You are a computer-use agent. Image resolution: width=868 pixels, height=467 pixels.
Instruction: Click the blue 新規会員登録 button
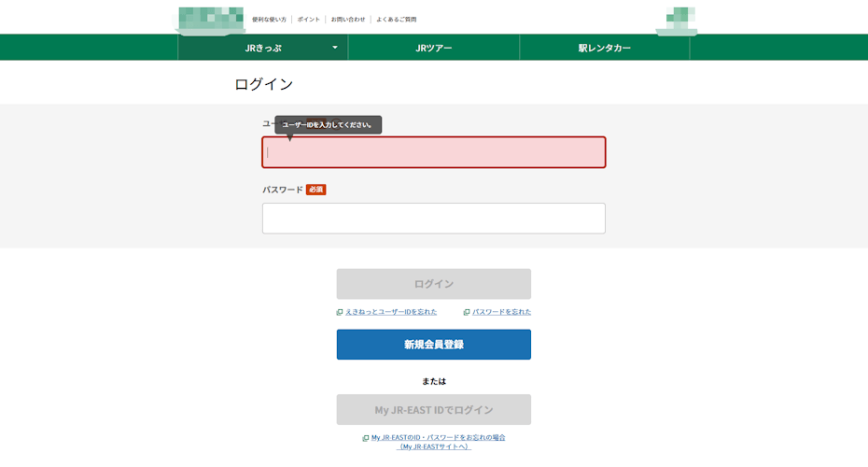[433, 345]
